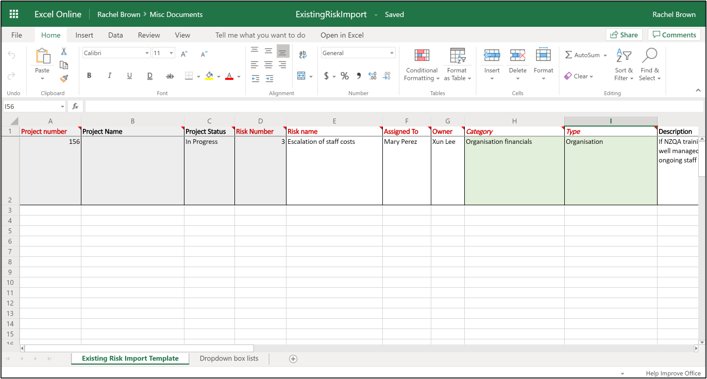Click the Merge & Center icon
Screen dimensions: 707x379
coord(301,76)
